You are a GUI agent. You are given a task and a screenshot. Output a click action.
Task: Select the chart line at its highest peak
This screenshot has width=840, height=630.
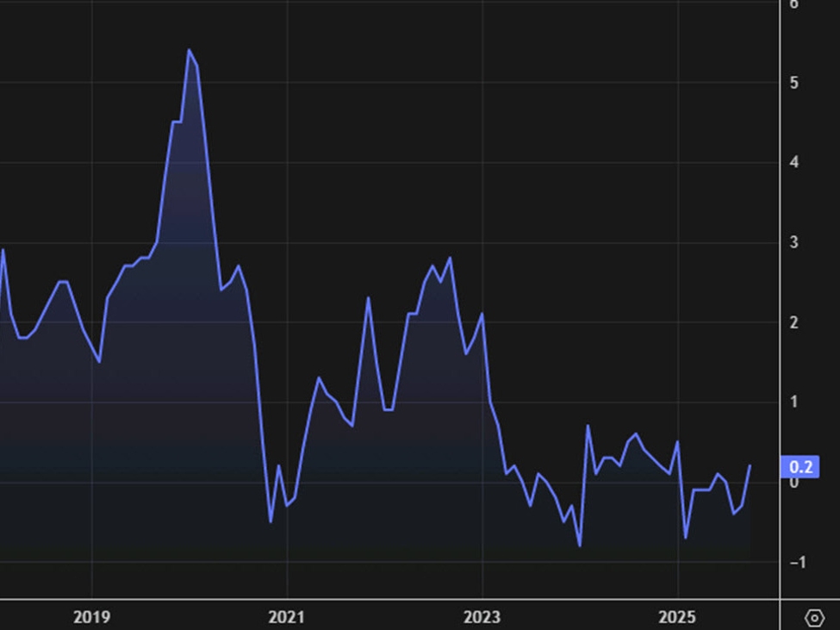(190, 50)
